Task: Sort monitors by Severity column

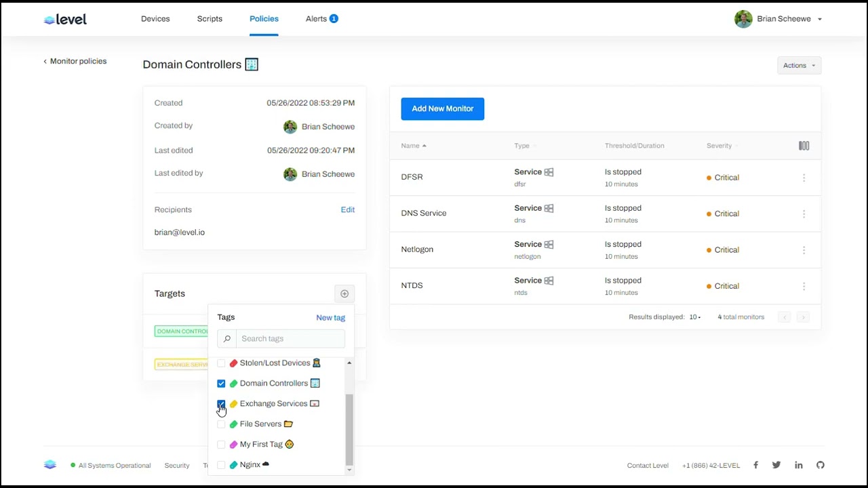Action: point(722,146)
